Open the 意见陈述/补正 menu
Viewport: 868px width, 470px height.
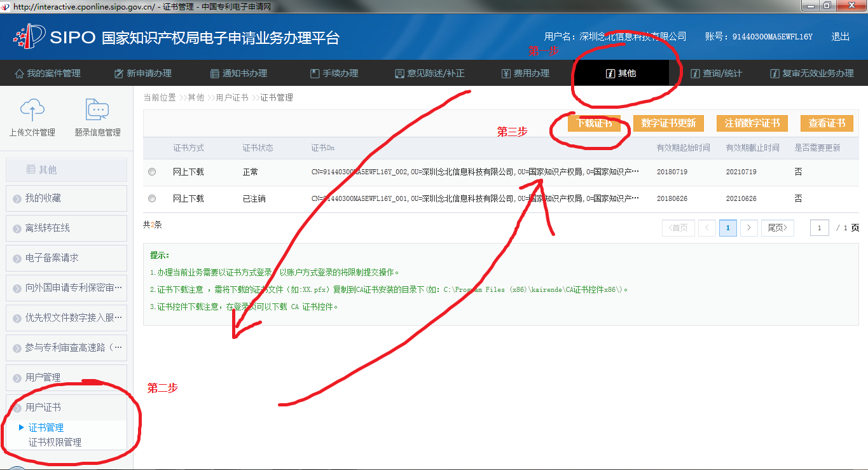(x=430, y=74)
